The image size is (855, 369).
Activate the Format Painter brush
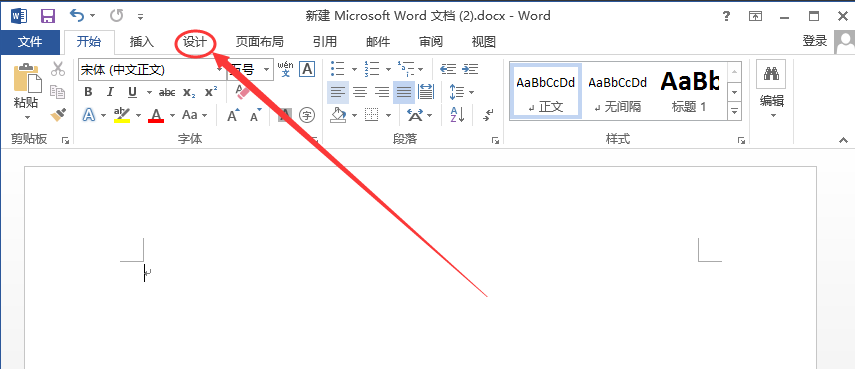pos(58,114)
